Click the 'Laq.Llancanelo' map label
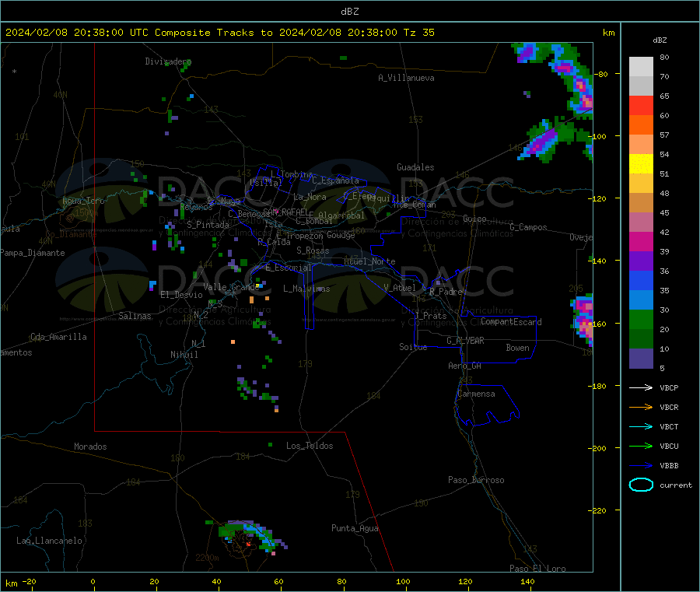This screenshot has width=700, height=592. click(49, 541)
